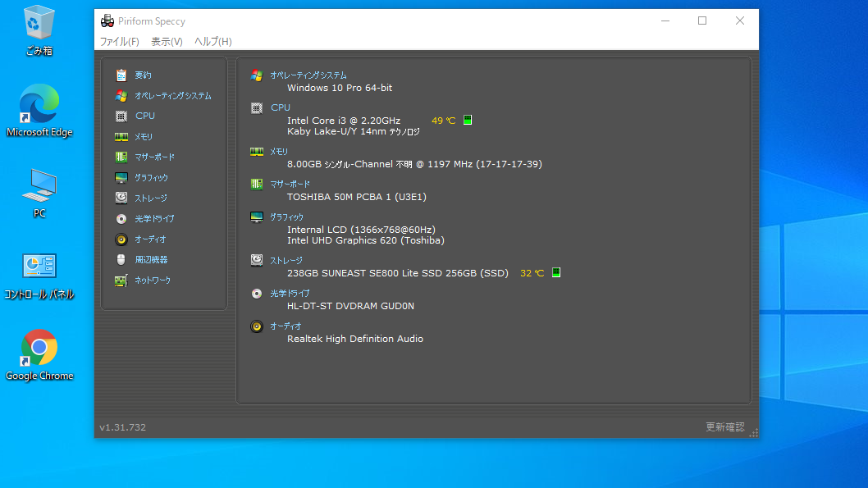Open the ヘルプ(H) menu
Image resolution: width=868 pixels, height=488 pixels.
[213, 42]
